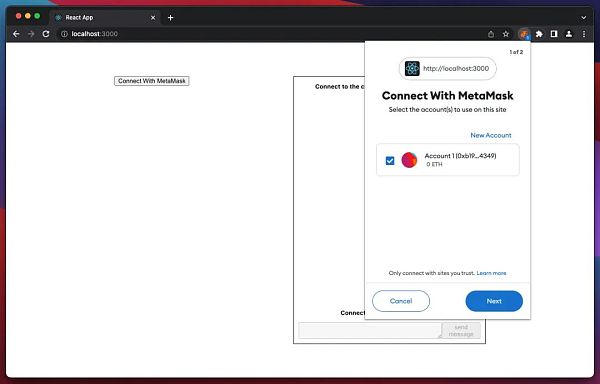600x384 pixels.
Task: Cancel the MetaMask connection request
Action: click(401, 301)
